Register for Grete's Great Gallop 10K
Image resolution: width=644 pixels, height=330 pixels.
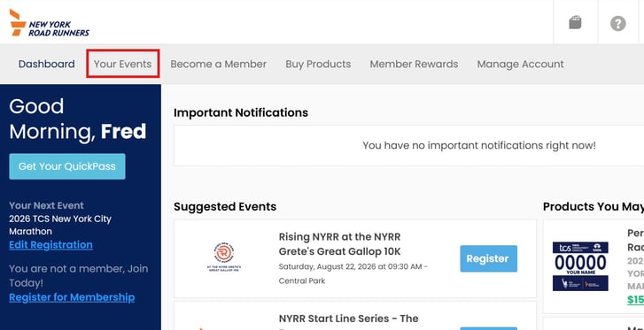coord(488,258)
